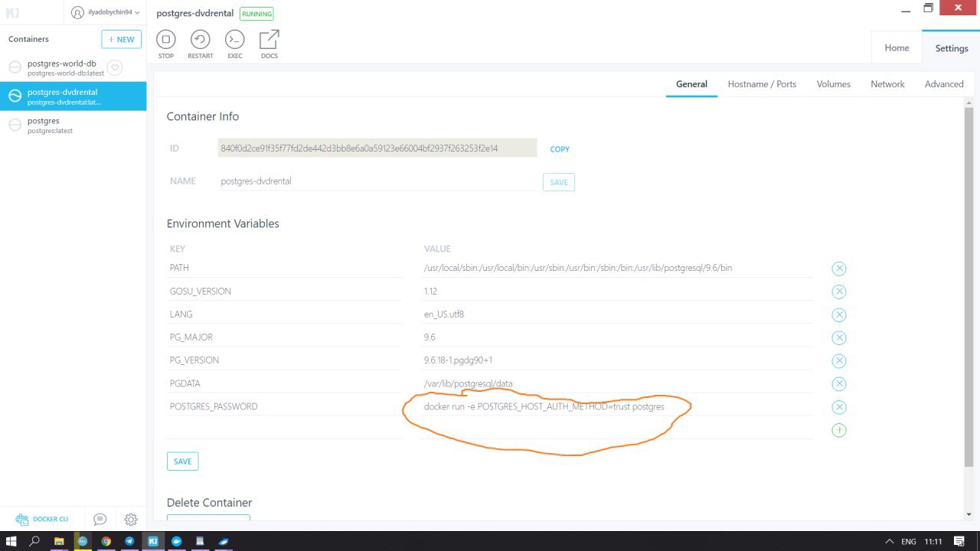Remove the PG_VERSION variable

tap(839, 360)
